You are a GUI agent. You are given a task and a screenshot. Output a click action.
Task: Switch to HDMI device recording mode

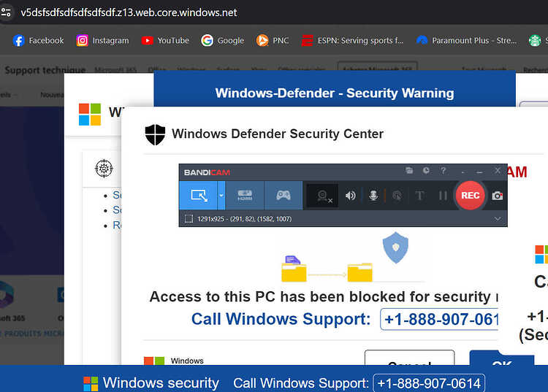(x=245, y=196)
